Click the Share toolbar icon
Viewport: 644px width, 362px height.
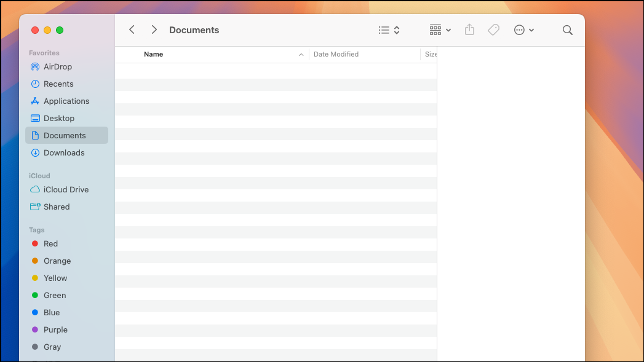(469, 30)
